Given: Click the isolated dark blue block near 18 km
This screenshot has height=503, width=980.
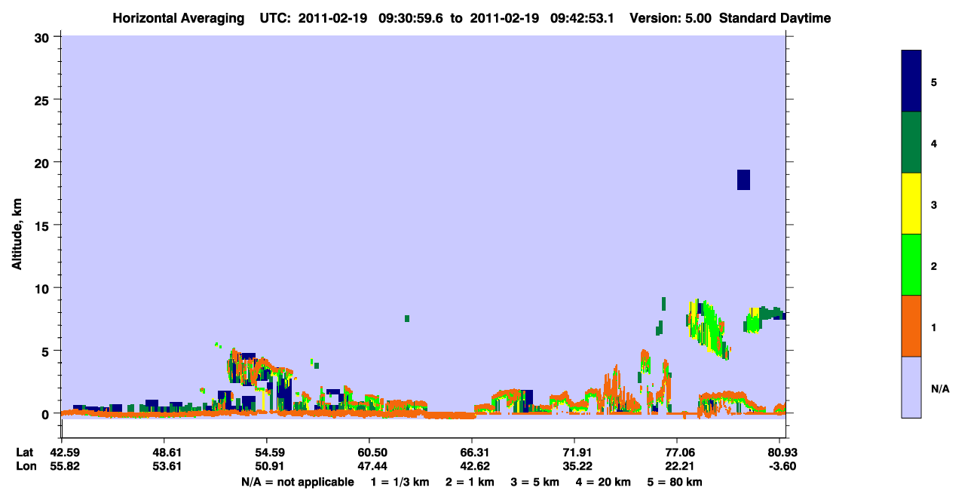Looking at the screenshot, I should (x=743, y=179).
